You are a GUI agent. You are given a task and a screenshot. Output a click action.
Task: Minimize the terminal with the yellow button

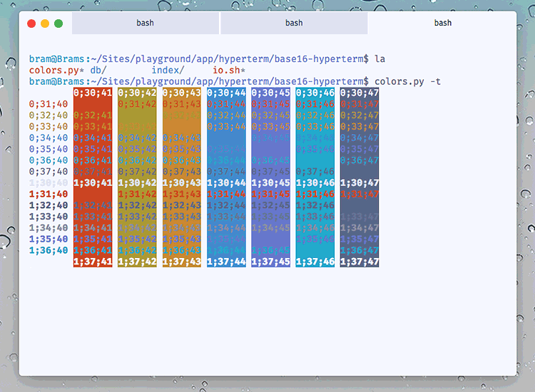[x=45, y=24]
